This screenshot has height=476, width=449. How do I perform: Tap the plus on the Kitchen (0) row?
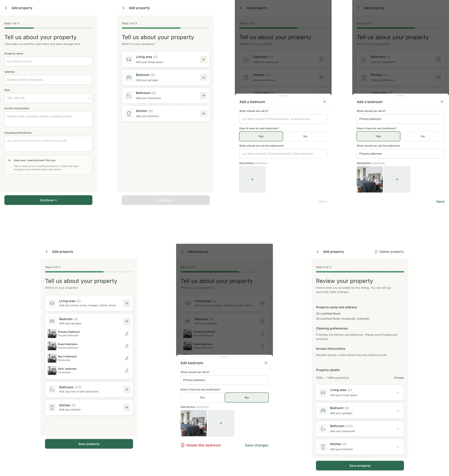coord(204,114)
